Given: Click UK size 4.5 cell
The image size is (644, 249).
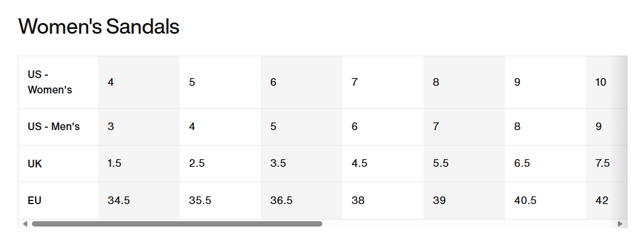Looking at the screenshot, I should coord(383,163).
